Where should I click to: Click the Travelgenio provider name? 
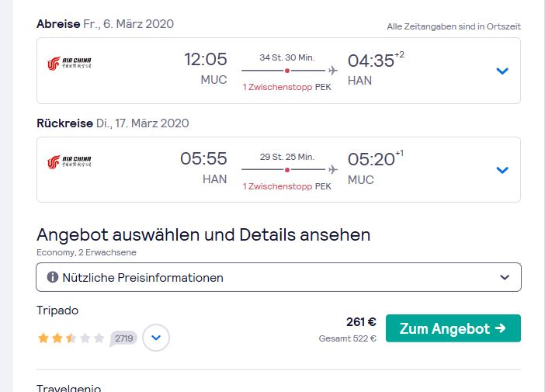pyautogui.click(x=69, y=388)
